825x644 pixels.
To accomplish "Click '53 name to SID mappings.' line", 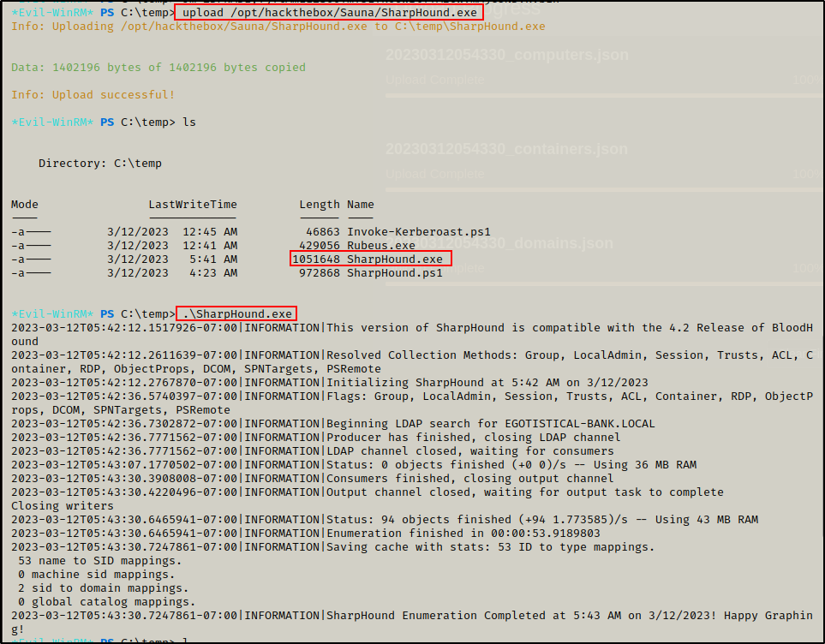I will click(100, 560).
